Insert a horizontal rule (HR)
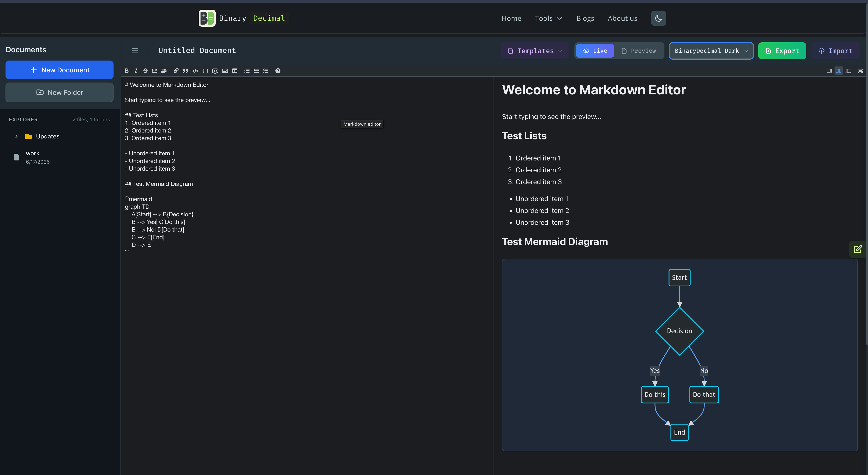Viewport: 868px width, 475px height. pos(154,71)
